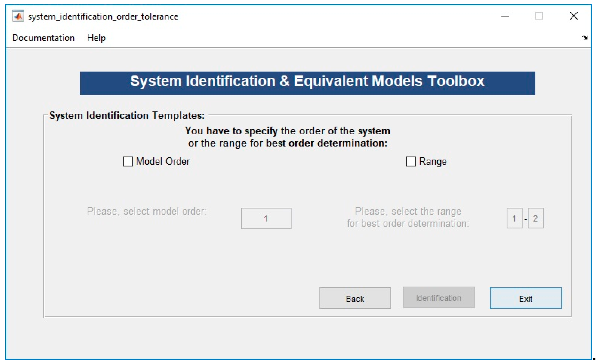The width and height of the screenshot is (599, 364).
Task: Open the Documentation menu
Action: 43,38
